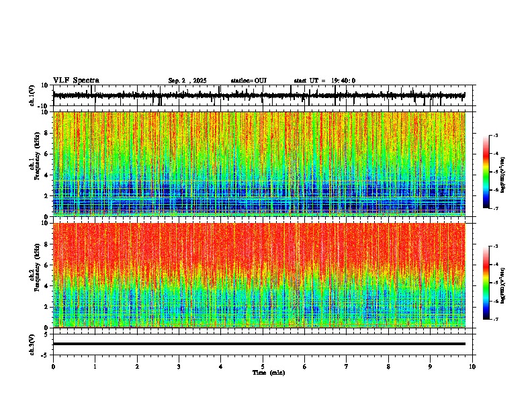Click time axis tick label "1"
The height and width of the screenshot is (411, 532).
coord(95,367)
